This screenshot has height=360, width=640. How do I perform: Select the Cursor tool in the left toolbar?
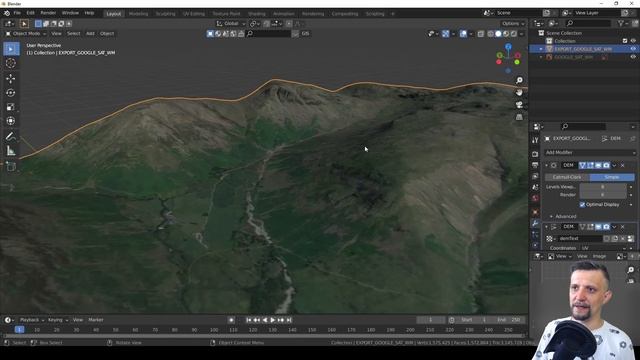[11, 63]
